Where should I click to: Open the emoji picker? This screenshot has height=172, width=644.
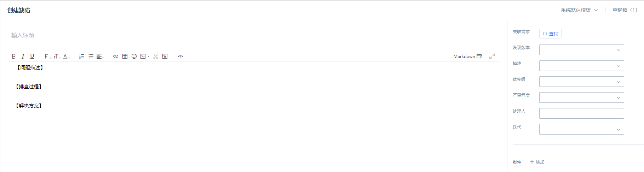134,57
